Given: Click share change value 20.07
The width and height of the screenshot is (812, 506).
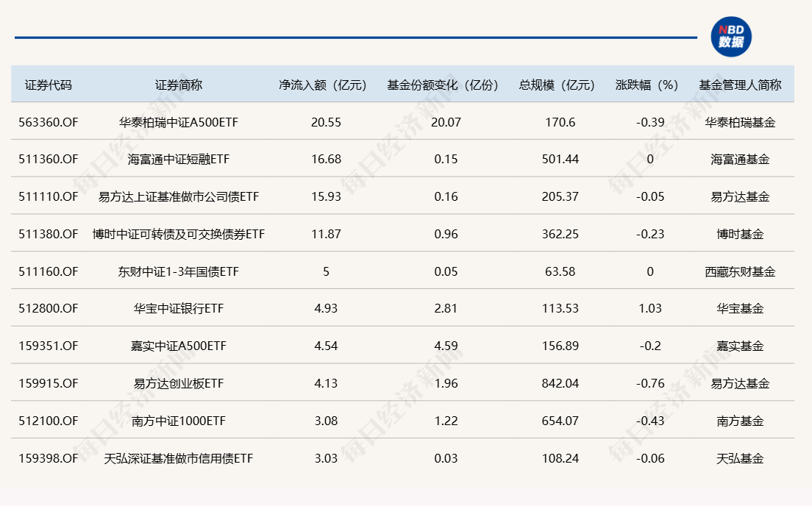Looking at the screenshot, I should (446, 122).
